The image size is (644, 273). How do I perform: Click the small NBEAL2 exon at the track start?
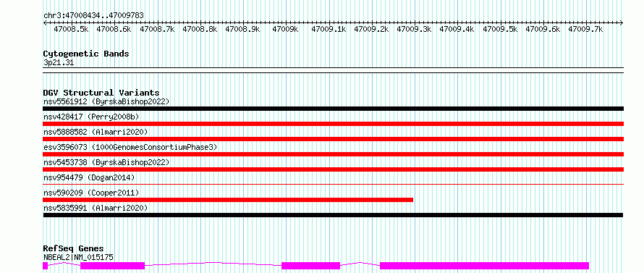click(x=45, y=266)
